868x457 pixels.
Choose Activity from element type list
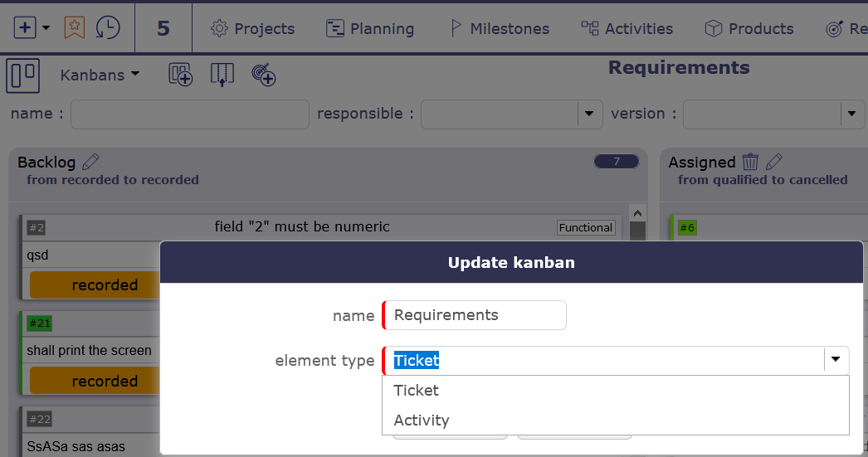[421, 421]
